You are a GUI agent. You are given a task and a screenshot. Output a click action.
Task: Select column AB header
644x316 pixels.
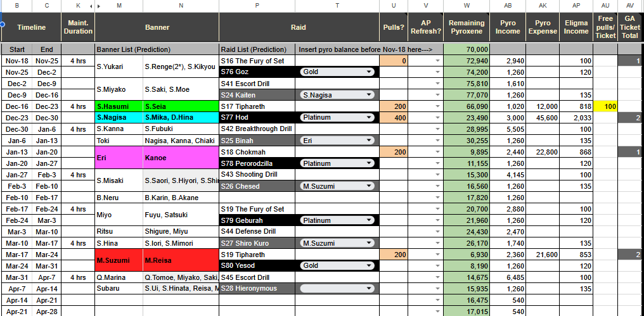[508, 6]
